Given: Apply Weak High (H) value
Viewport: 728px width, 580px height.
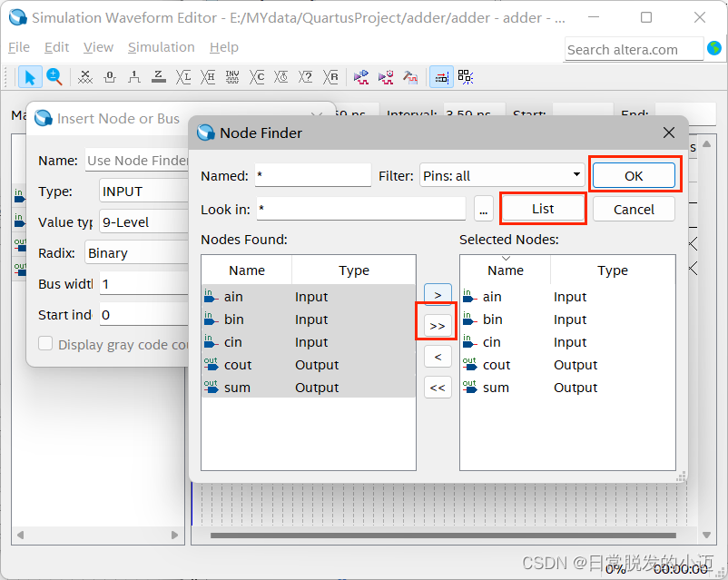Looking at the screenshot, I should click(x=208, y=77).
